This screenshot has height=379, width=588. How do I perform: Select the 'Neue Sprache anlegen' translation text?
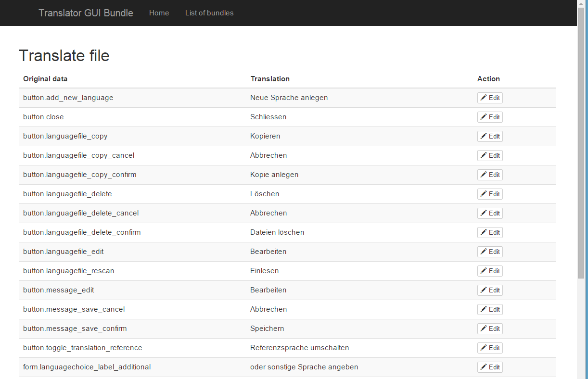tap(289, 98)
